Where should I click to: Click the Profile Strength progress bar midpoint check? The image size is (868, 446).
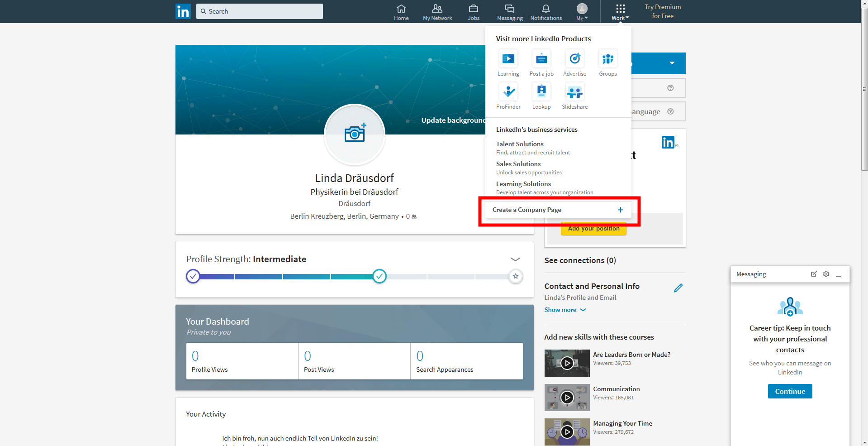[379, 276]
